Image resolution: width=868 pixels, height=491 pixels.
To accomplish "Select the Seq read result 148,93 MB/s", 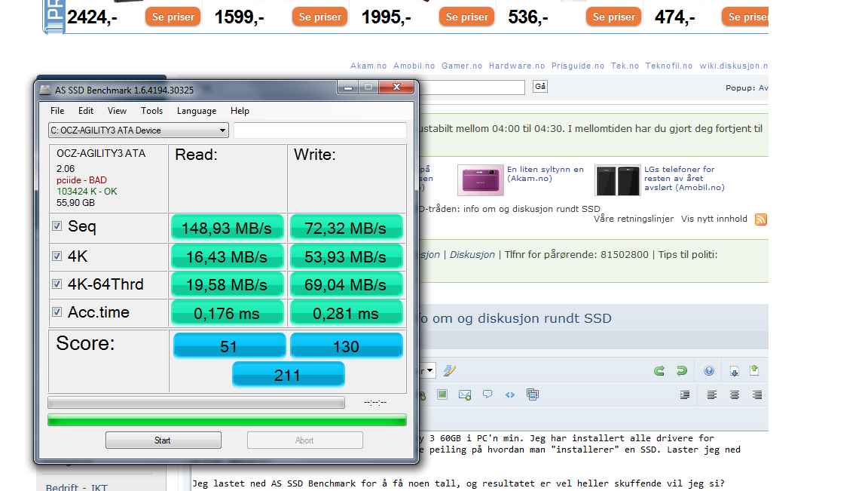I will click(227, 228).
